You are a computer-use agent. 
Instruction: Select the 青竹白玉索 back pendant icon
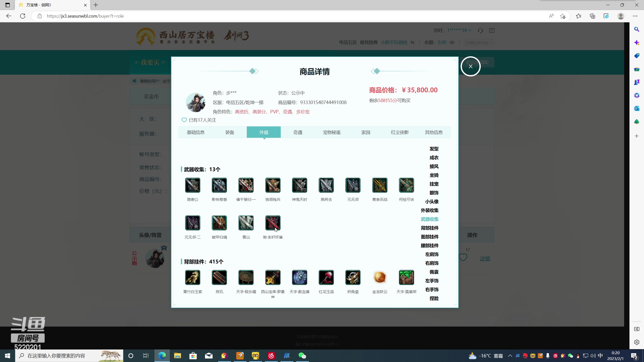(192, 277)
